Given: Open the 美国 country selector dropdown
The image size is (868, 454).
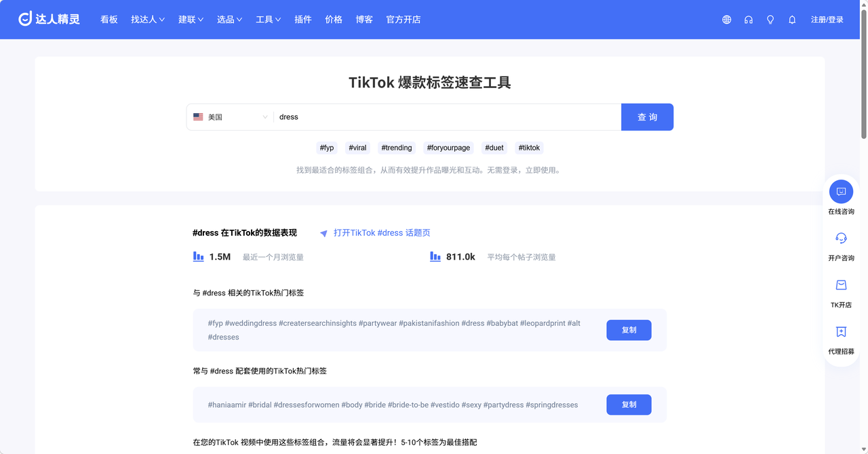Looking at the screenshot, I should 231,117.
